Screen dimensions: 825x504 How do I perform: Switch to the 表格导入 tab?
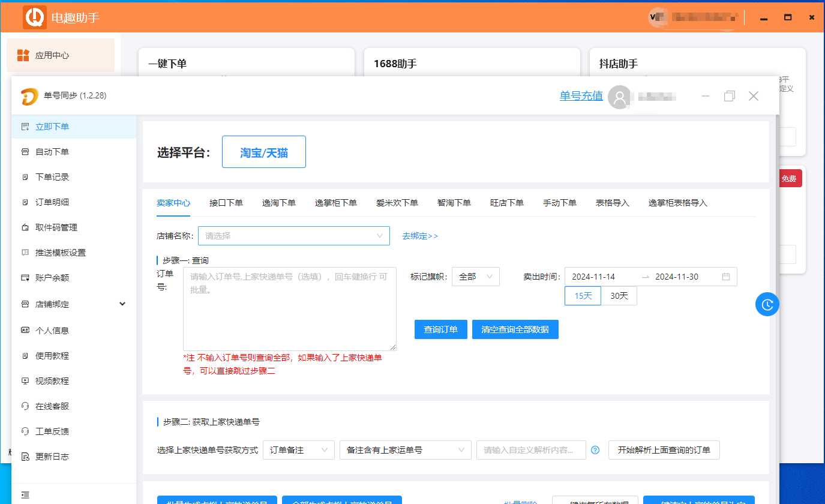pos(613,203)
